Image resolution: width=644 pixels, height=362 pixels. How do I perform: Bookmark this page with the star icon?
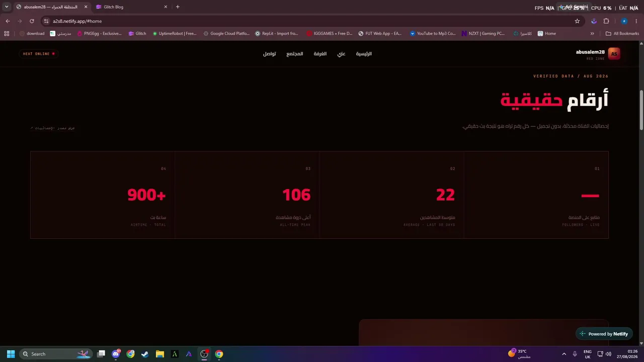577,21
